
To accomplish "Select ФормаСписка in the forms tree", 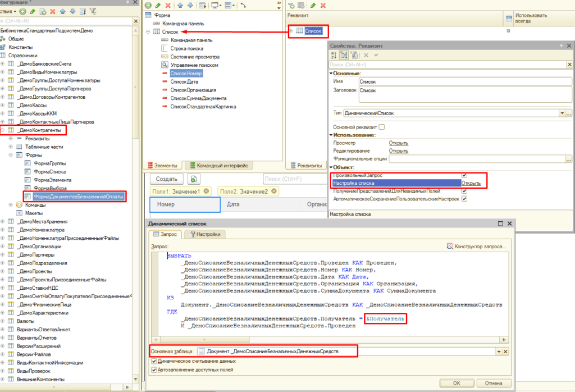I will tap(49, 171).
